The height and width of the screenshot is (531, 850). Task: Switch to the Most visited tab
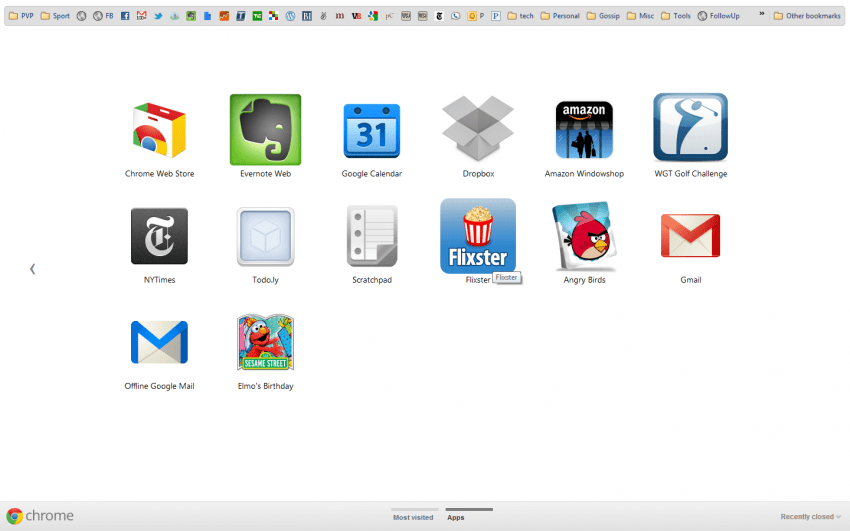pyautogui.click(x=413, y=517)
